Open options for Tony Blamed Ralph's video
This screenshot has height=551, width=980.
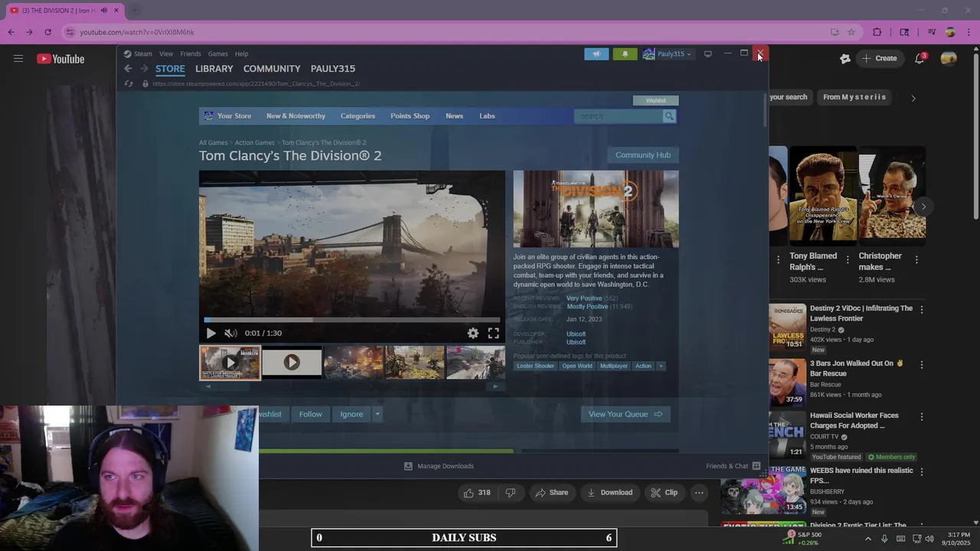coord(848,259)
